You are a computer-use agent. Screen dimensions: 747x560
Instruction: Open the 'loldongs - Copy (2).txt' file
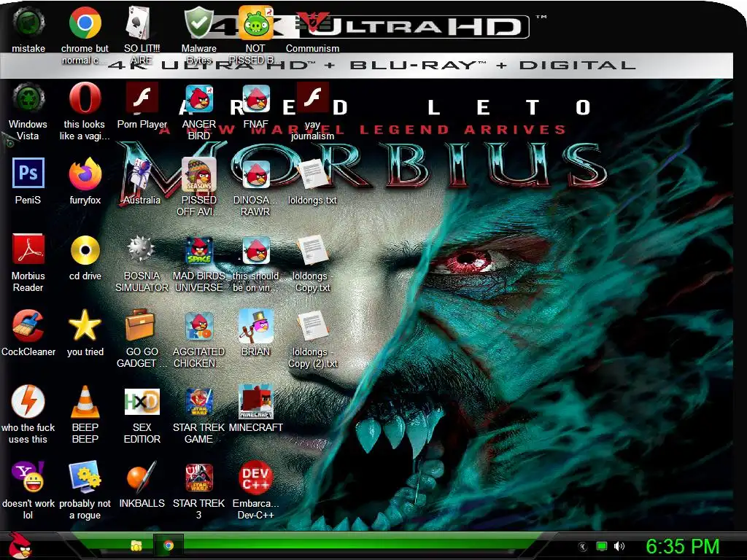pos(312,326)
